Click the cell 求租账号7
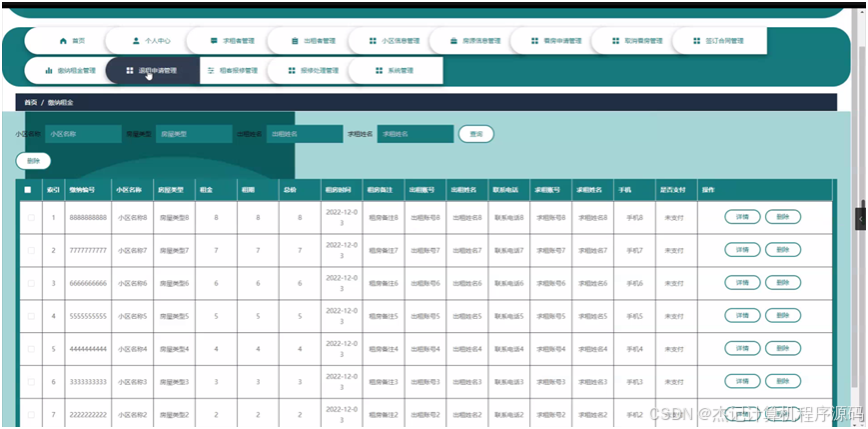The height and width of the screenshot is (429, 868). pos(550,251)
